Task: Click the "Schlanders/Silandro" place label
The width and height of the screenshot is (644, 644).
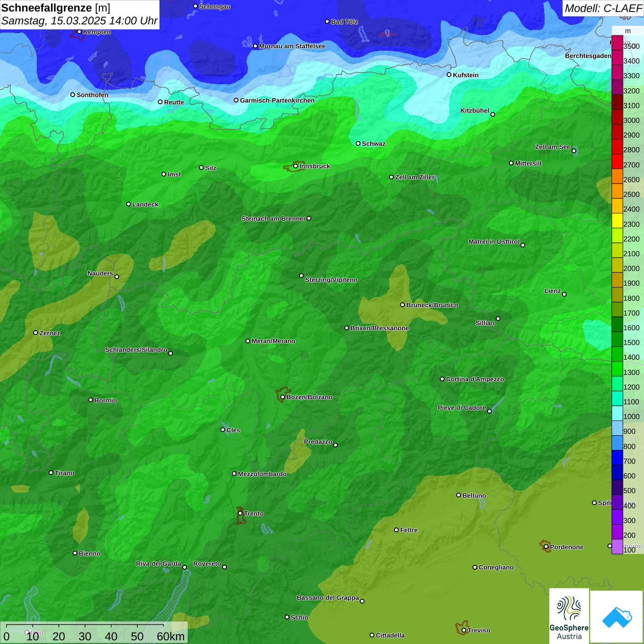Action: [x=136, y=350]
